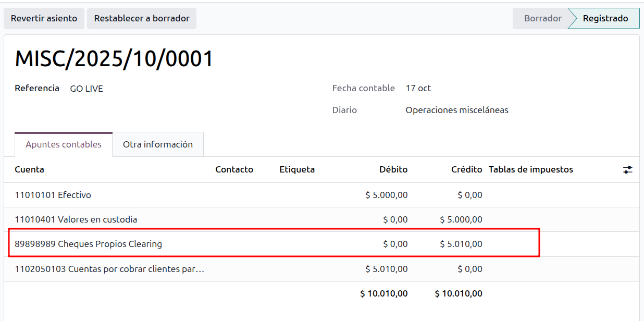
Task: Click the Tablas de impuestos column header
Action: click(x=530, y=169)
